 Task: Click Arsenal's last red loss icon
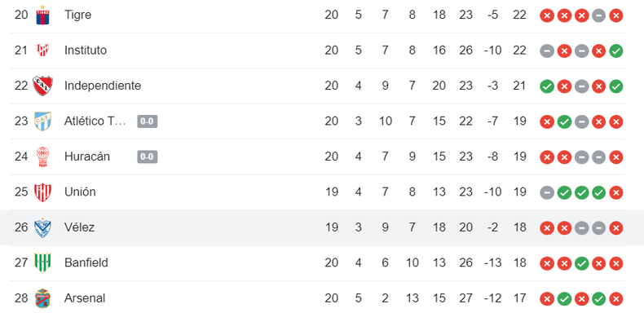(616, 298)
